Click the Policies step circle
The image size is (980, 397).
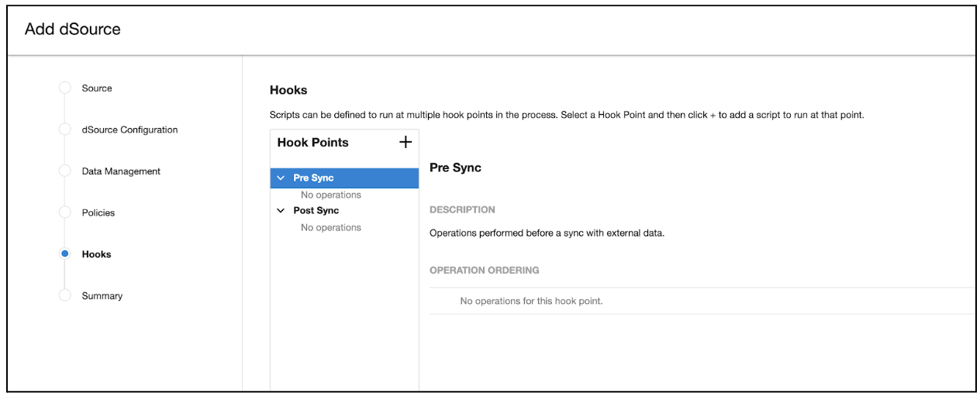coord(65,212)
